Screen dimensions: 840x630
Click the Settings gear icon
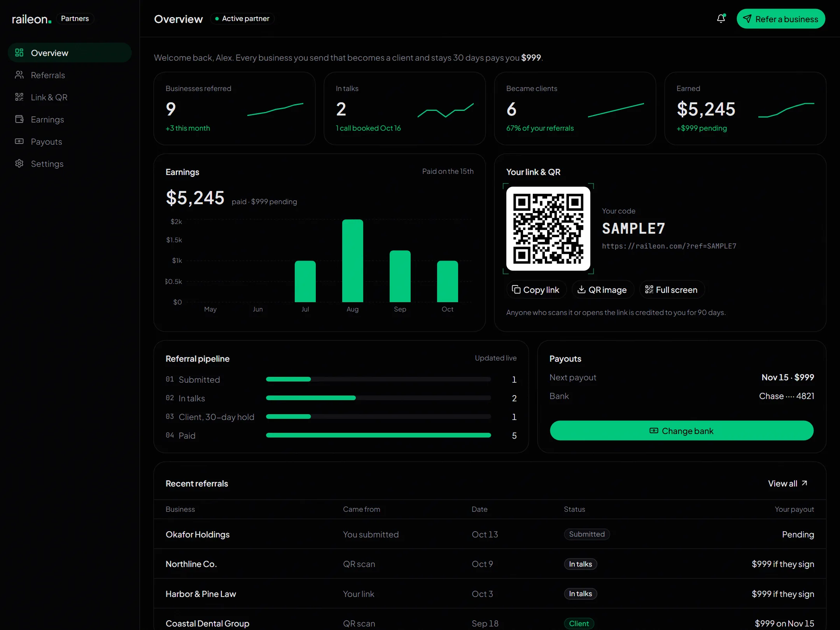[19, 163]
